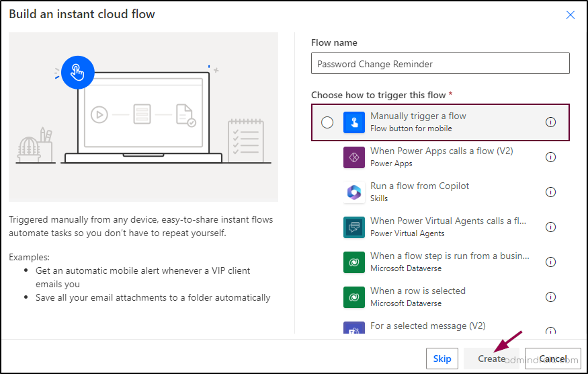Click the Copilot Skills icon
588x374 pixels.
pos(353,192)
